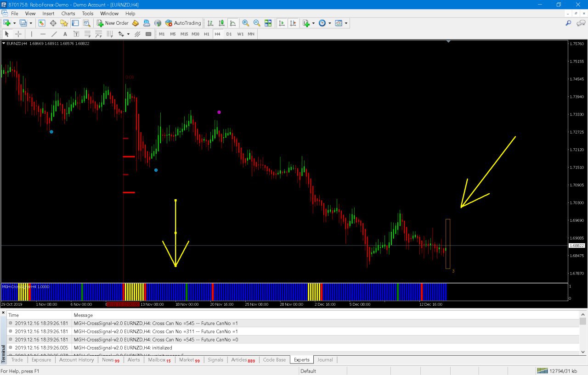
Task: Click the 'Default' profile in status bar
Action: [308, 371]
